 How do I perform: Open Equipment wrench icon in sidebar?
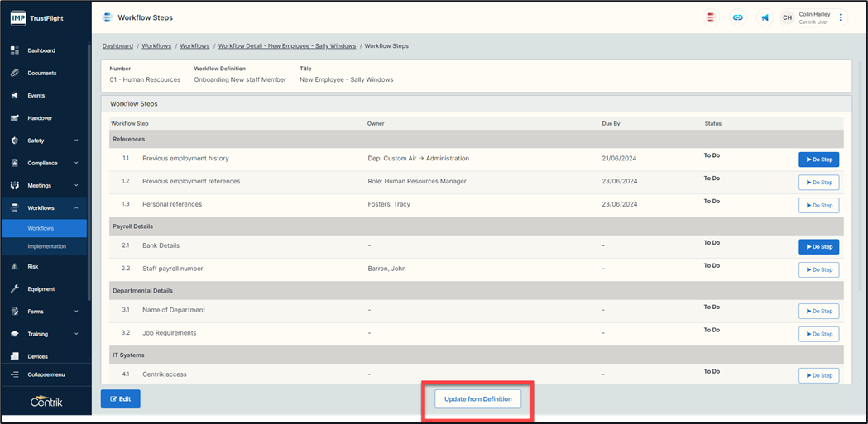pyautogui.click(x=14, y=289)
